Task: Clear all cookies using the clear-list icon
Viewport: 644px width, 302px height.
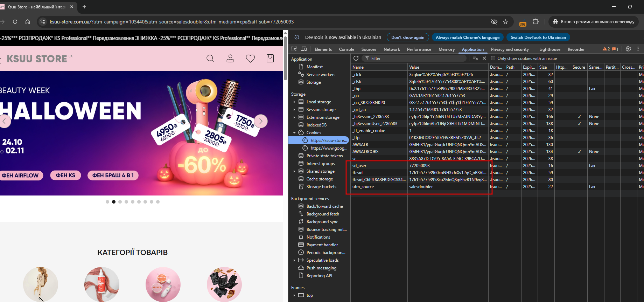Action: [x=475, y=58]
